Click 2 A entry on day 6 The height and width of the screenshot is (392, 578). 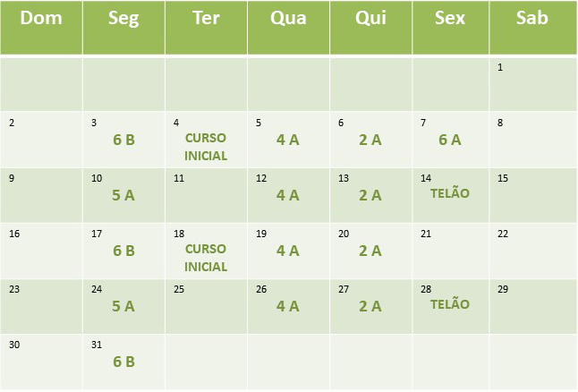370,141
